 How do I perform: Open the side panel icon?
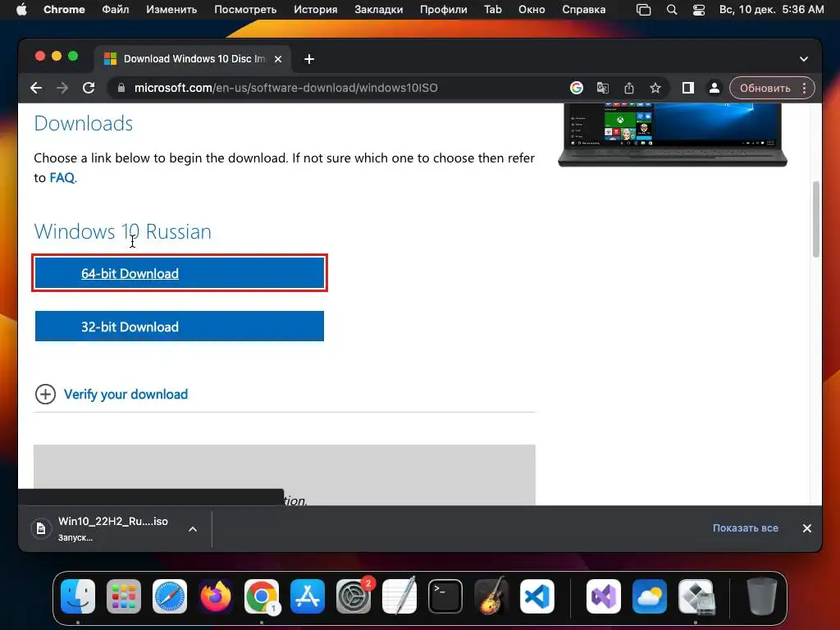click(x=688, y=88)
